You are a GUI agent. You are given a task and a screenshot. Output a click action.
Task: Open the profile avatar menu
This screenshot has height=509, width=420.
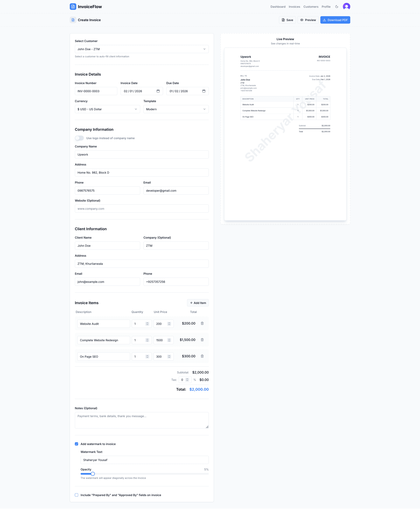pos(346,7)
